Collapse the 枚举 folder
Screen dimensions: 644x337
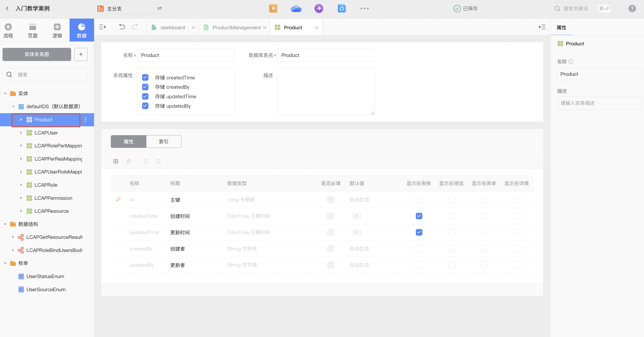coord(5,263)
